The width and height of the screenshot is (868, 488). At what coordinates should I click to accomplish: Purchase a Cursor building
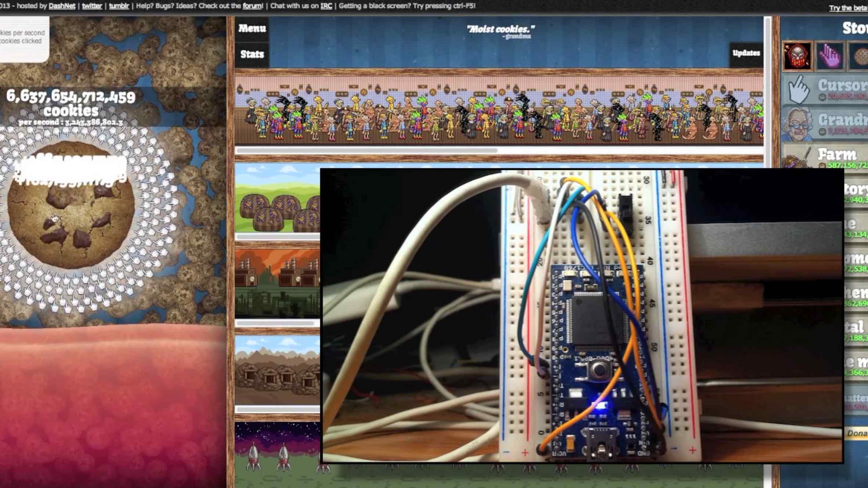[x=825, y=89]
